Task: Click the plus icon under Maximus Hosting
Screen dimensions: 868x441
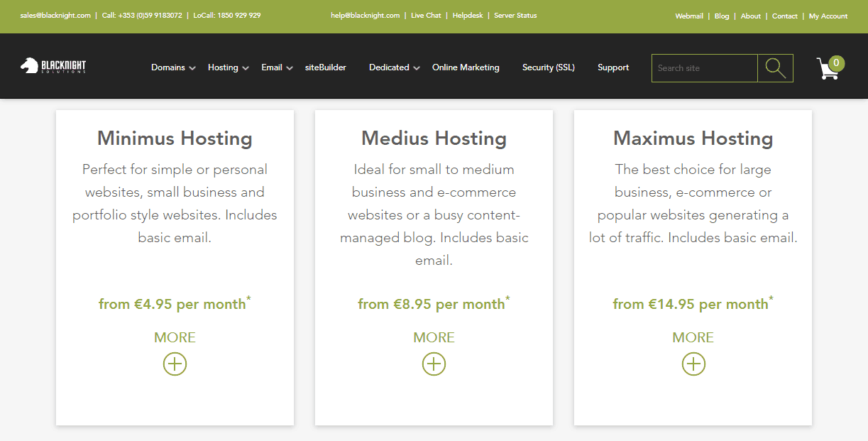Action: coord(693,364)
